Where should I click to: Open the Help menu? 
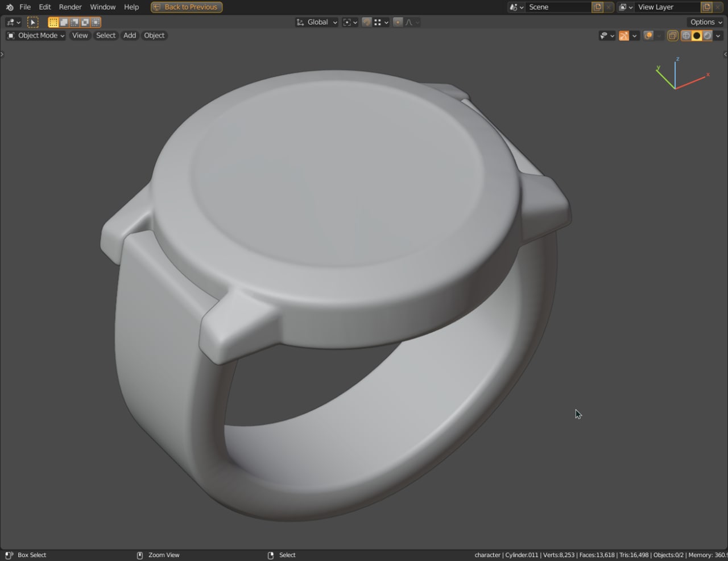pos(131,7)
